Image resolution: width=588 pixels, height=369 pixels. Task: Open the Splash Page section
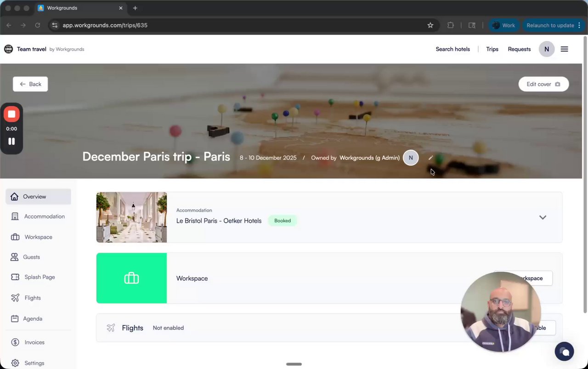[x=38, y=277]
